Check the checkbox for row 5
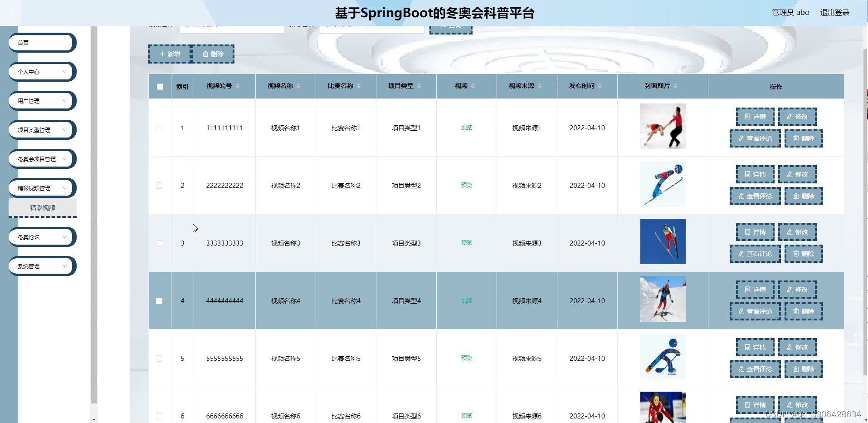The width and height of the screenshot is (868, 423). click(x=159, y=359)
